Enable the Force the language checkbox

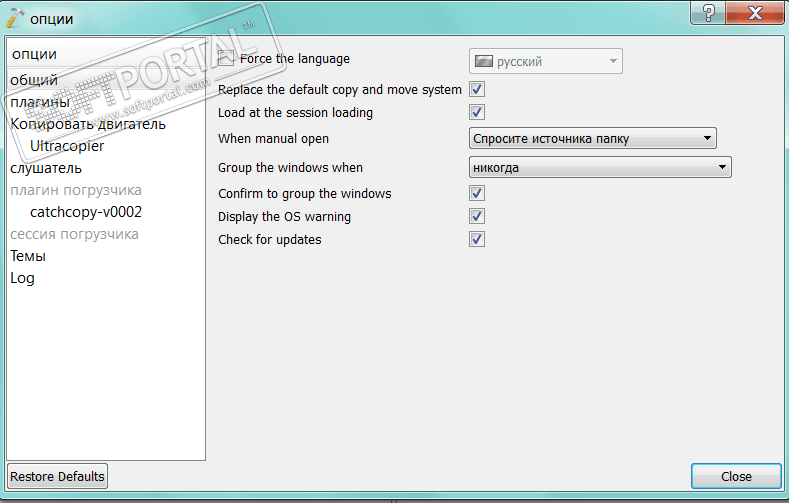[x=226, y=58]
